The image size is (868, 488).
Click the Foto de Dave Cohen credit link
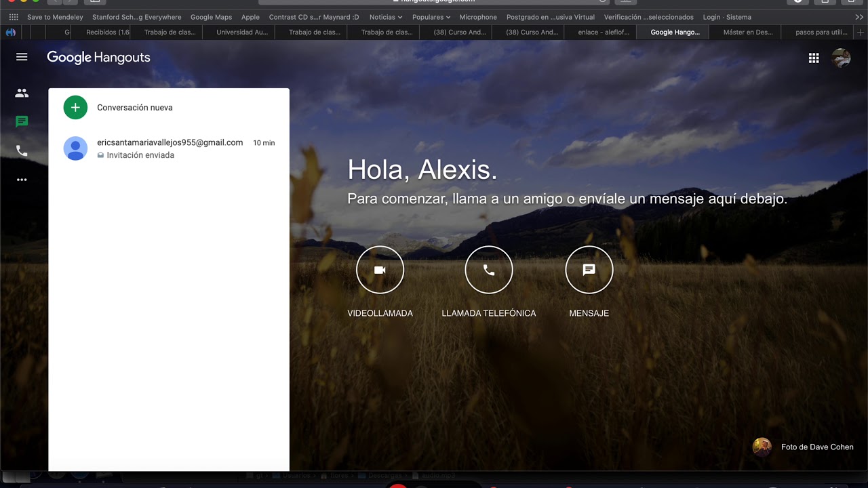pos(817,447)
